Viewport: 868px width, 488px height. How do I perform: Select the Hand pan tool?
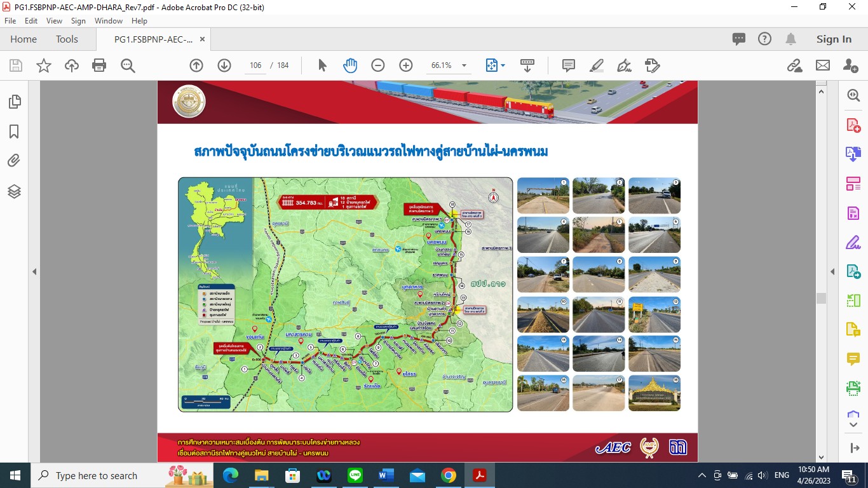pos(350,65)
